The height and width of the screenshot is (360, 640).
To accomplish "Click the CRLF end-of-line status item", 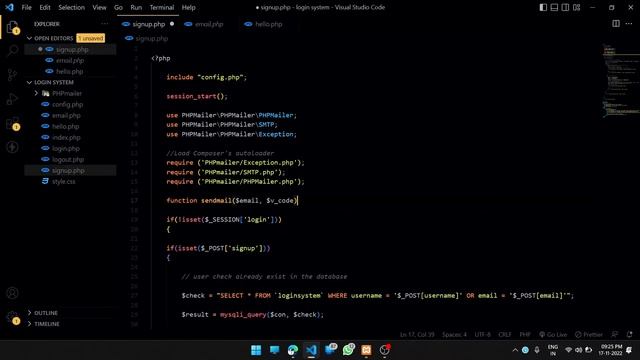I will 505,334.
